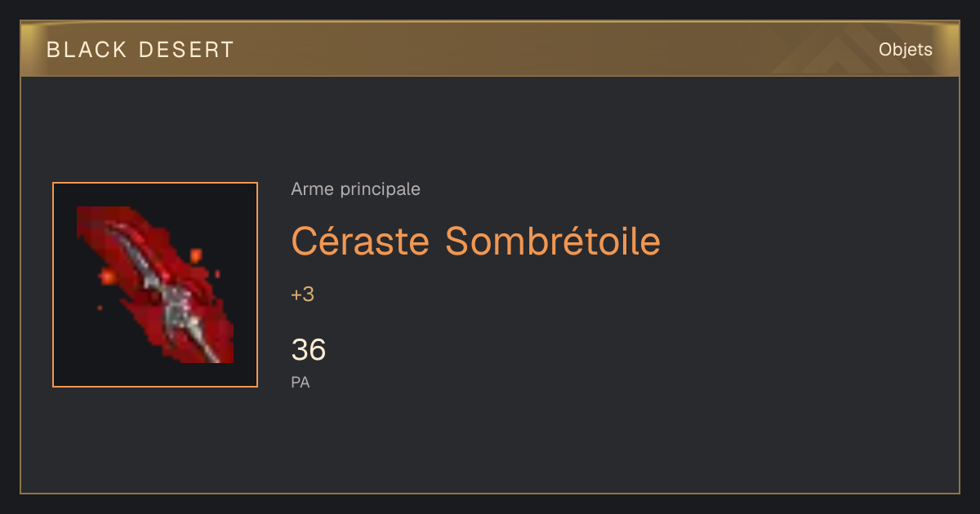Screen dimensions: 980x514
Task: Select the Céraste Sombrétoile weapon icon
Action: click(x=155, y=285)
